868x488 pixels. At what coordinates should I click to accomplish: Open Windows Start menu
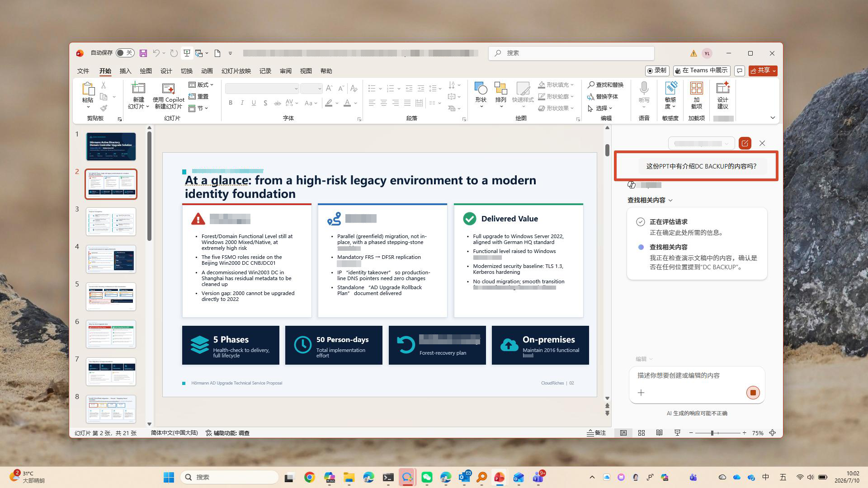[x=169, y=477]
